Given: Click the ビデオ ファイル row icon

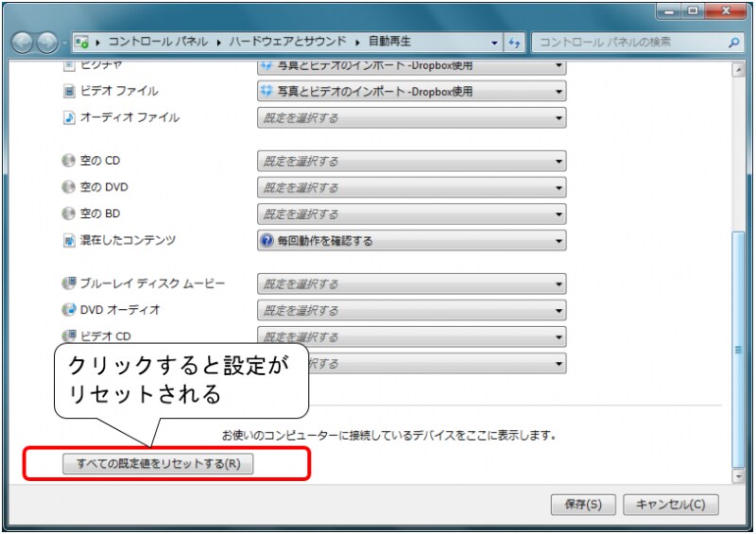Looking at the screenshot, I should 69,91.
